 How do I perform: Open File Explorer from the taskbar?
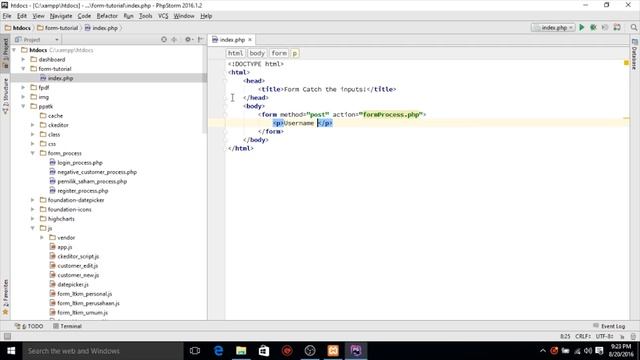(241, 351)
